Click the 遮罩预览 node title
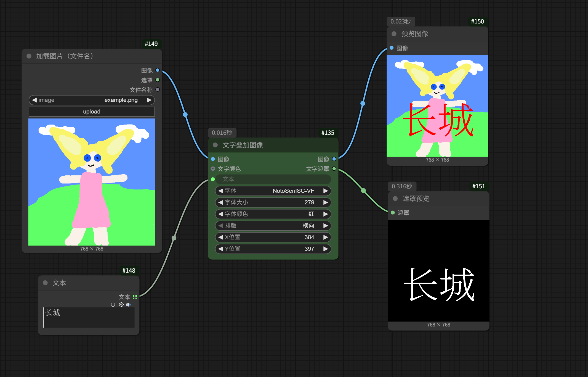Screen dimensions: 588x377 (416, 199)
